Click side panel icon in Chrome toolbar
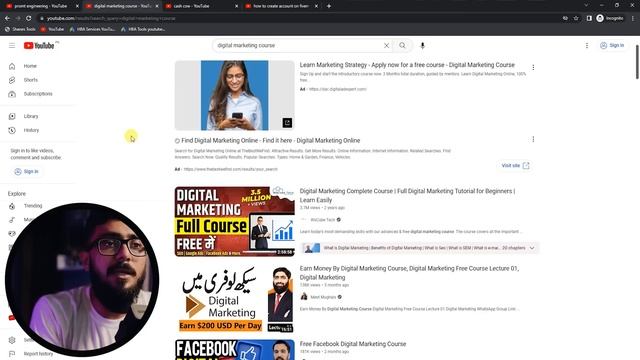Image resolution: width=640 pixels, height=360 pixels. [x=589, y=18]
